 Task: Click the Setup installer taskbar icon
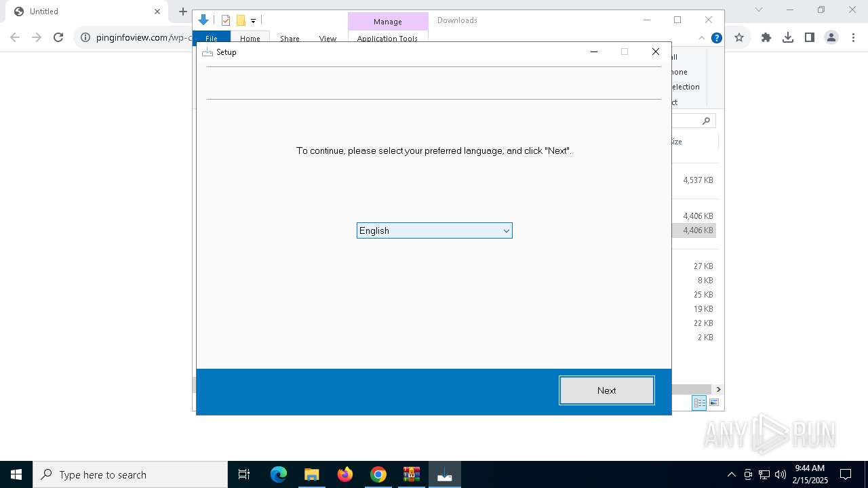(x=445, y=474)
